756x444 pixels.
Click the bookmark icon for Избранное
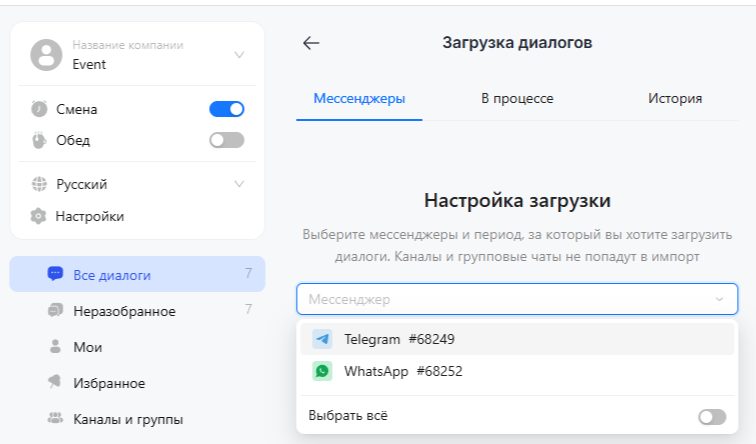[x=56, y=383]
